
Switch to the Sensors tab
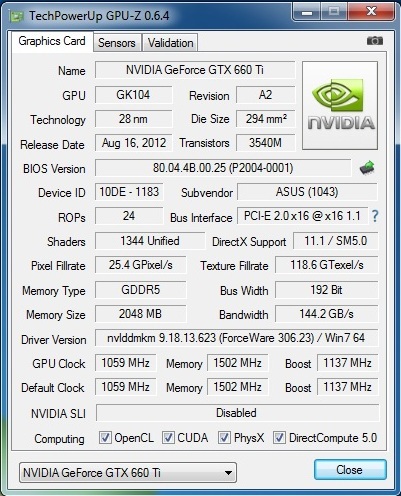(117, 43)
